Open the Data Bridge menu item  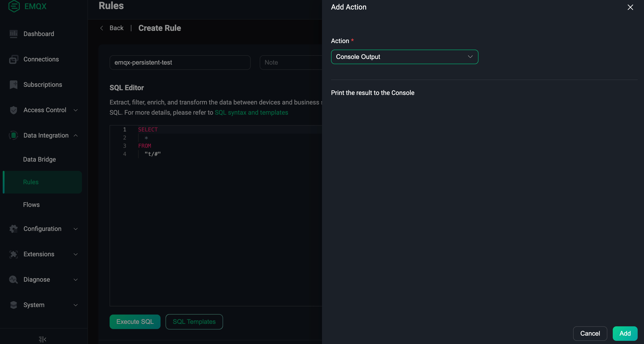point(39,159)
